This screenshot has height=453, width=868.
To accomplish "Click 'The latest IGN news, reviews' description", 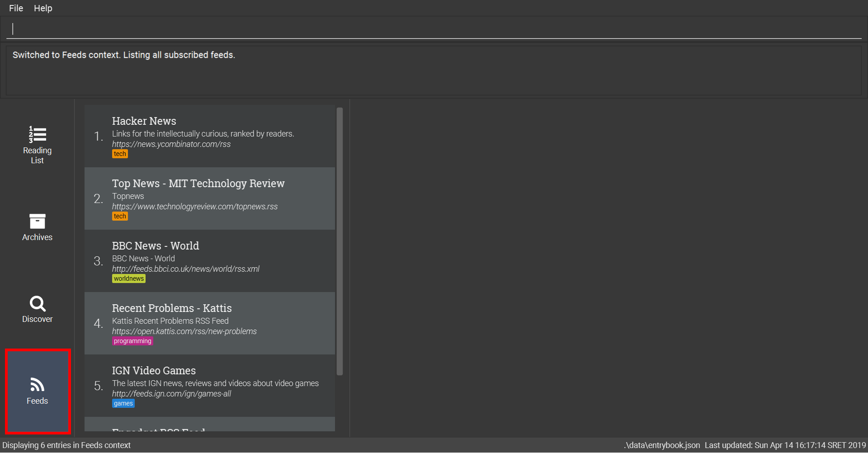I will click(x=215, y=383).
